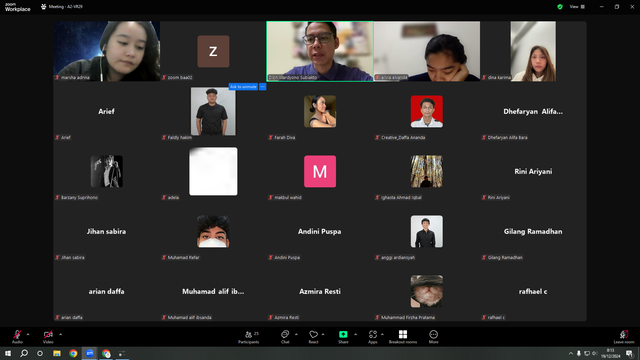Open the Chat panel
This screenshot has height=360, width=640.
coord(285,337)
